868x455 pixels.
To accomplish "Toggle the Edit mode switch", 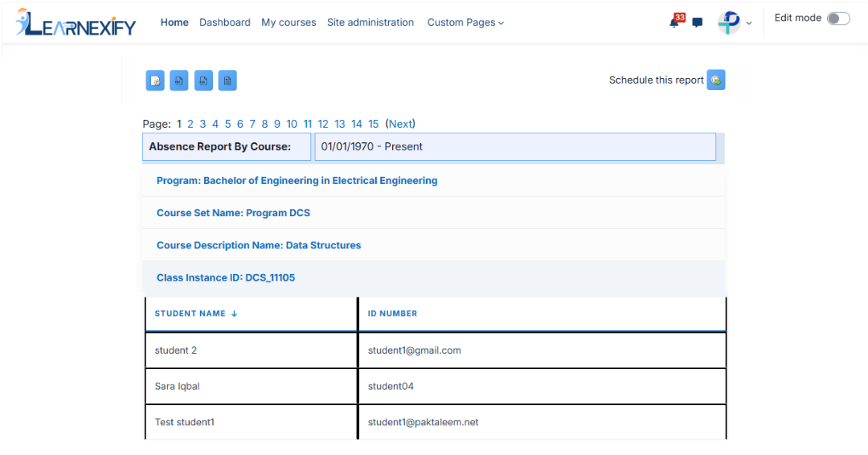I will pyautogui.click(x=838, y=18).
